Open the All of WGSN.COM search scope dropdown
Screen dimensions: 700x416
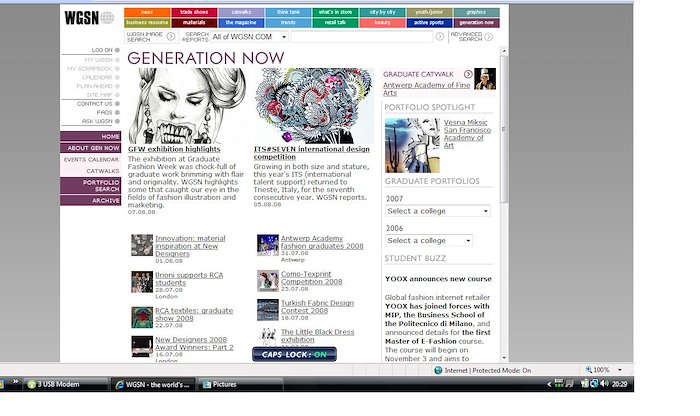tap(250, 37)
